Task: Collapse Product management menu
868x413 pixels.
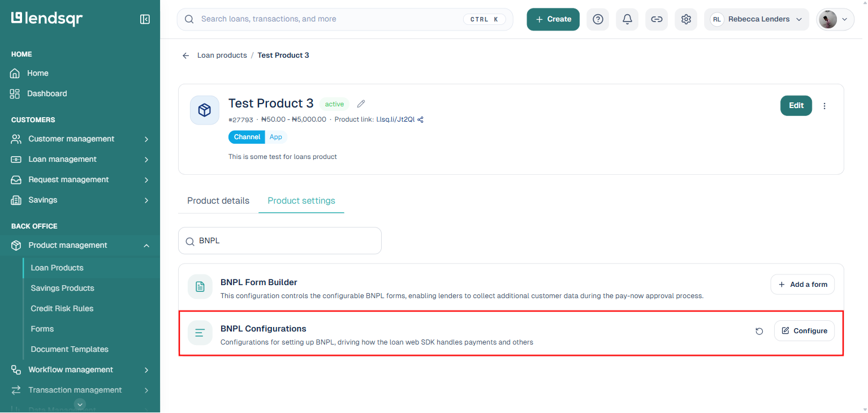Action: click(x=80, y=245)
